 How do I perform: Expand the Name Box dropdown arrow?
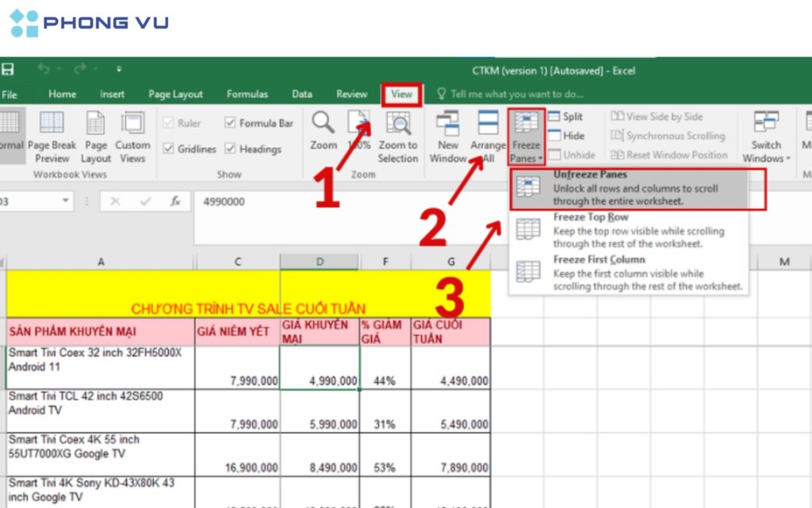click(65, 201)
